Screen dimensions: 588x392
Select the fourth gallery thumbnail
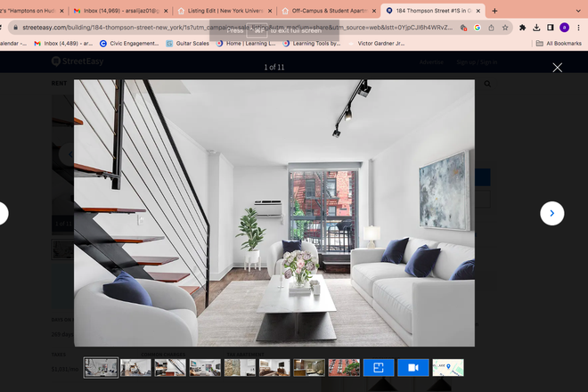[205, 368]
